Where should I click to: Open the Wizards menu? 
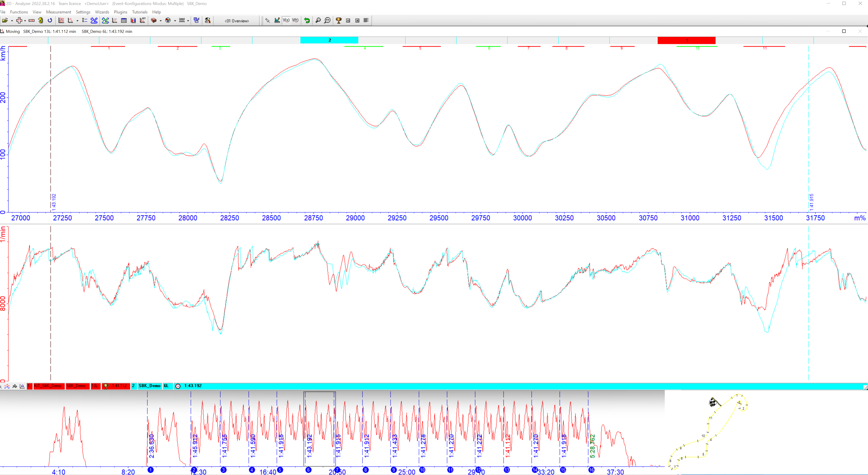(102, 12)
